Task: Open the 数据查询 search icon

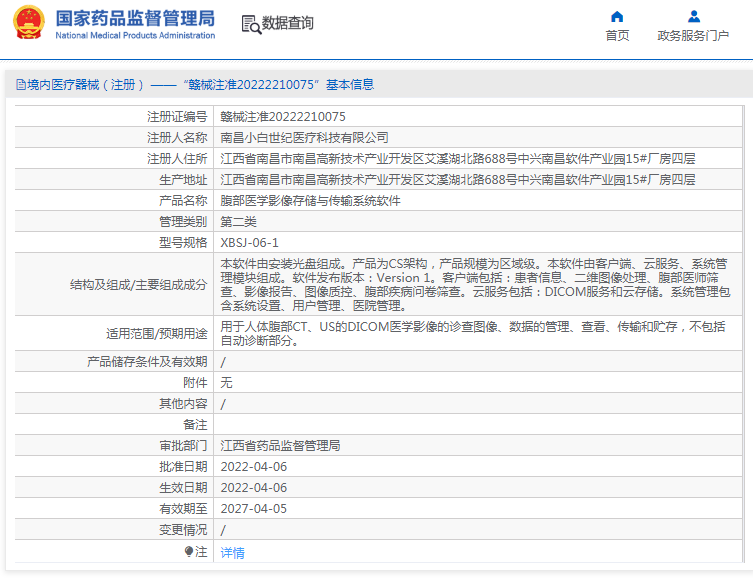Action: pyautogui.click(x=251, y=24)
